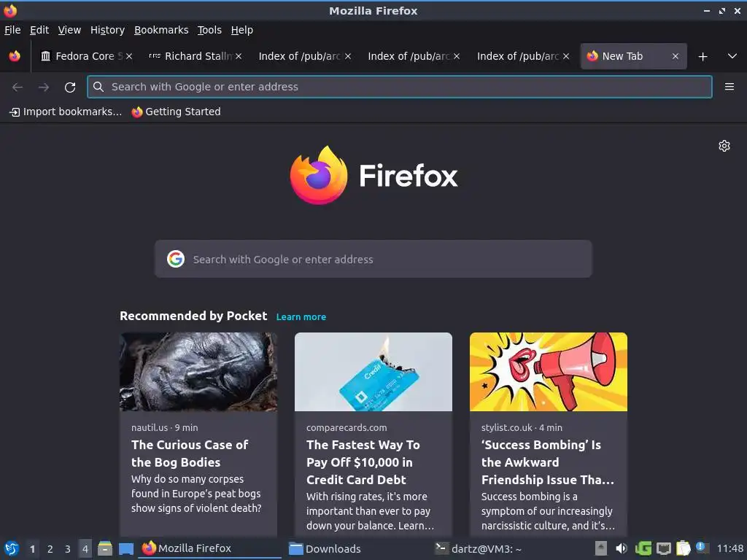Viewport: 747px width, 560px height.
Task: Close the first Index of /pub/arc tab
Action: point(348,56)
